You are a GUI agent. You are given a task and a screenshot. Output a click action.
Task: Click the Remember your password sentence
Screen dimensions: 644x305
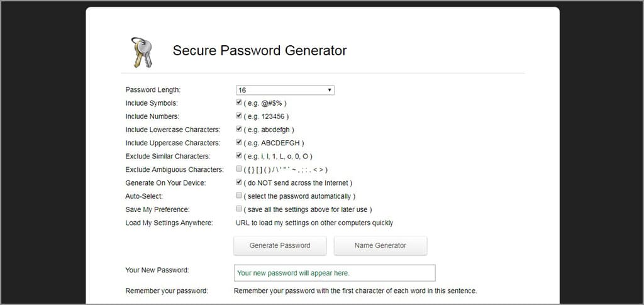pyautogui.click(x=355, y=291)
